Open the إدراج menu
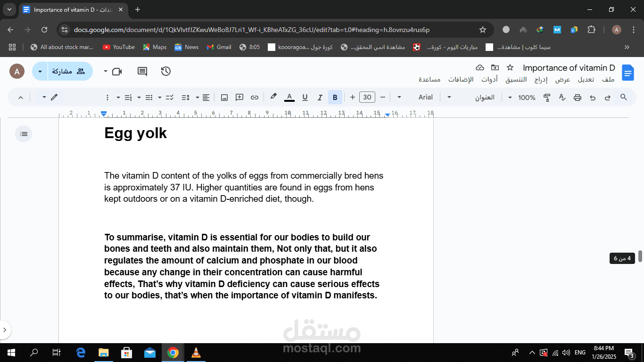Viewport: 644px width, 362px height. click(541, 80)
